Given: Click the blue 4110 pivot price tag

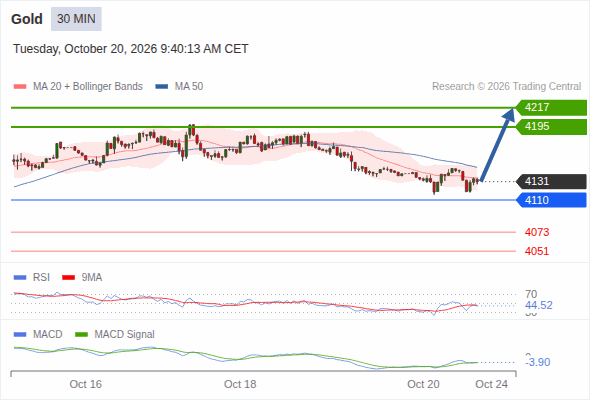Looking at the screenshot, I should [x=551, y=200].
